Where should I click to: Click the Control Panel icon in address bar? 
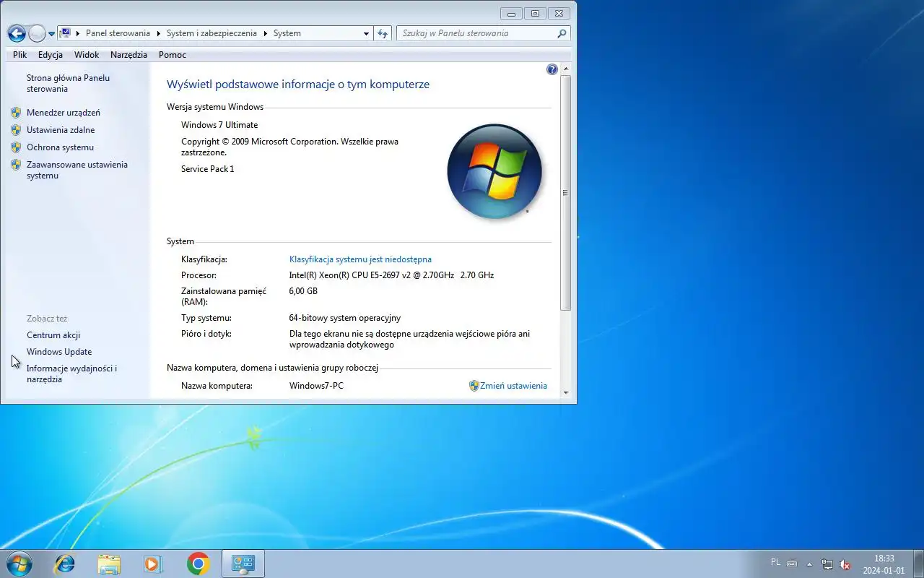66,33
